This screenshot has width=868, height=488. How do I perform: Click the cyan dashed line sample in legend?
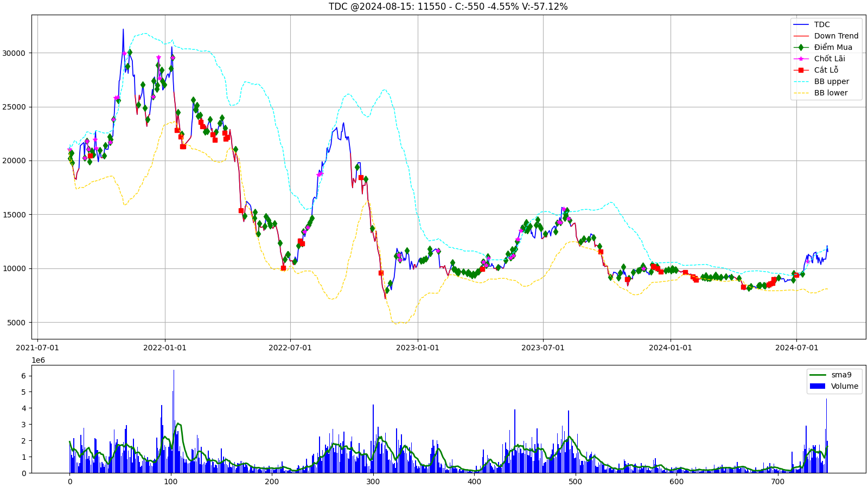(x=801, y=81)
